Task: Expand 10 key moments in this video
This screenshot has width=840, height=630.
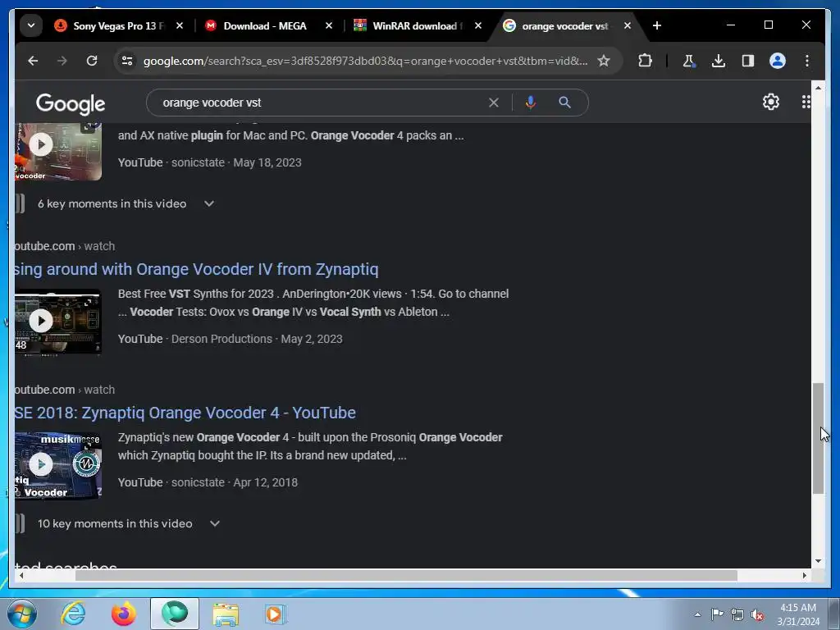Action: click(x=129, y=523)
